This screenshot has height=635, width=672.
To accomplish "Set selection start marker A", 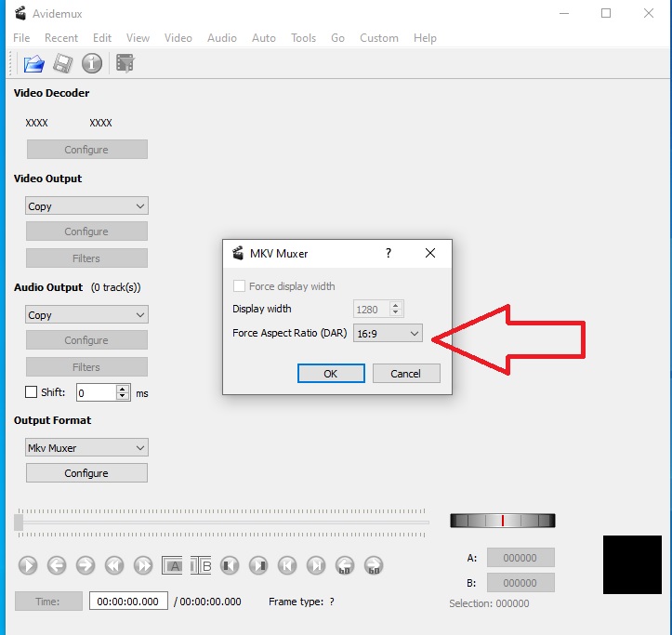I will (x=172, y=565).
